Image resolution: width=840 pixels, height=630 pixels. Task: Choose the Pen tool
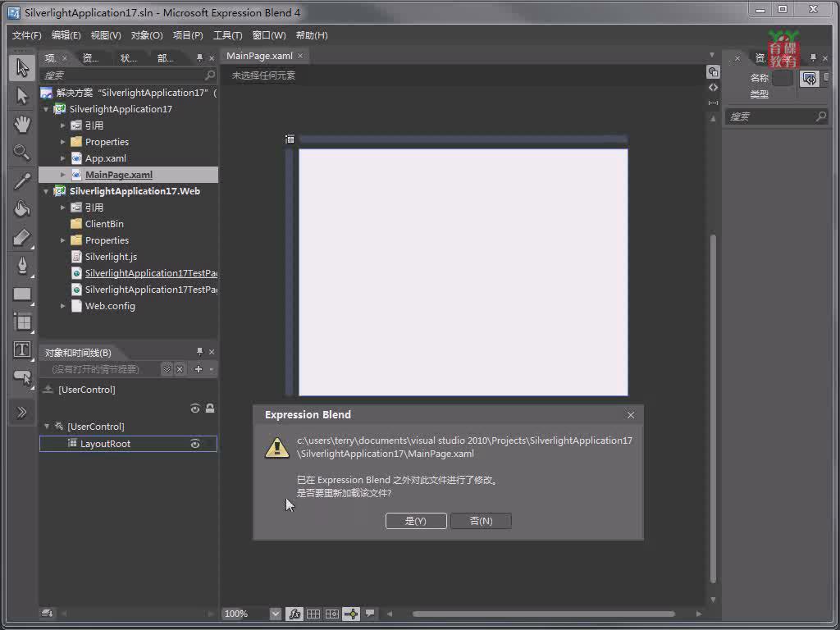tap(22, 265)
